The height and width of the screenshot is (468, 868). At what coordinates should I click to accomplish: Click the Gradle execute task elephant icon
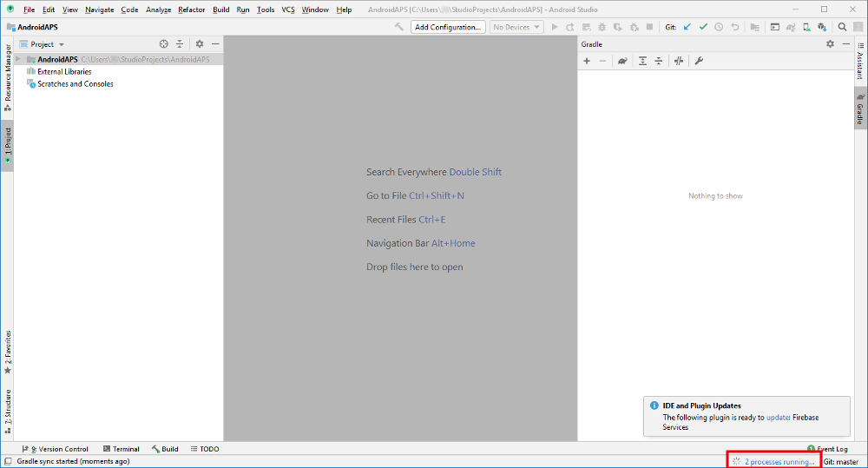pyautogui.click(x=622, y=61)
